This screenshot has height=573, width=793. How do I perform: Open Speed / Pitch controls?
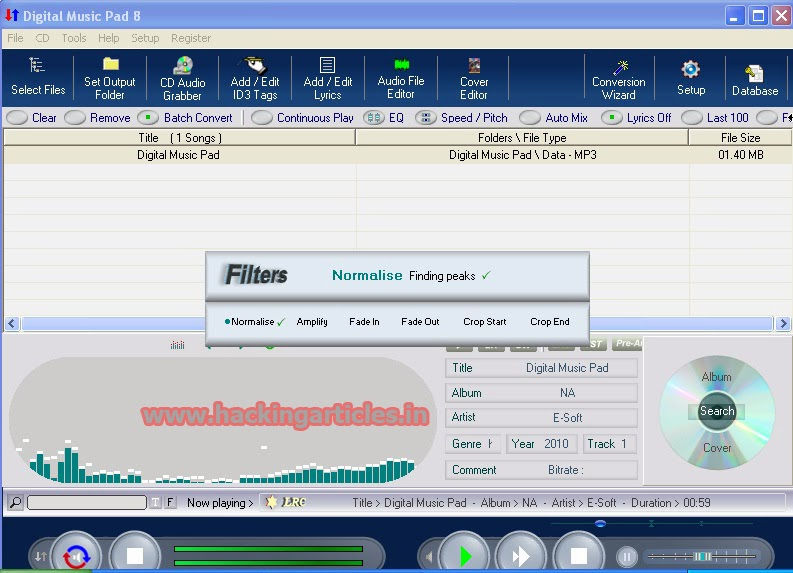(x=461, y=118)
